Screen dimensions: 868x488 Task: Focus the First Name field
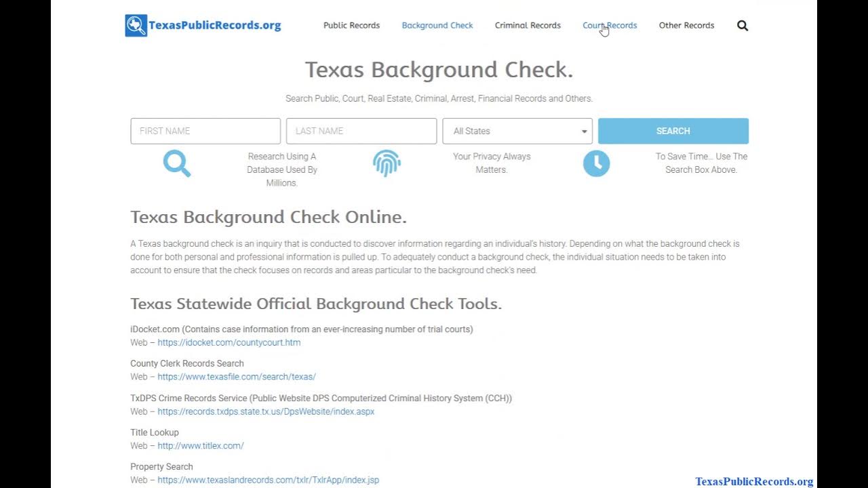(x=205, y=131)
